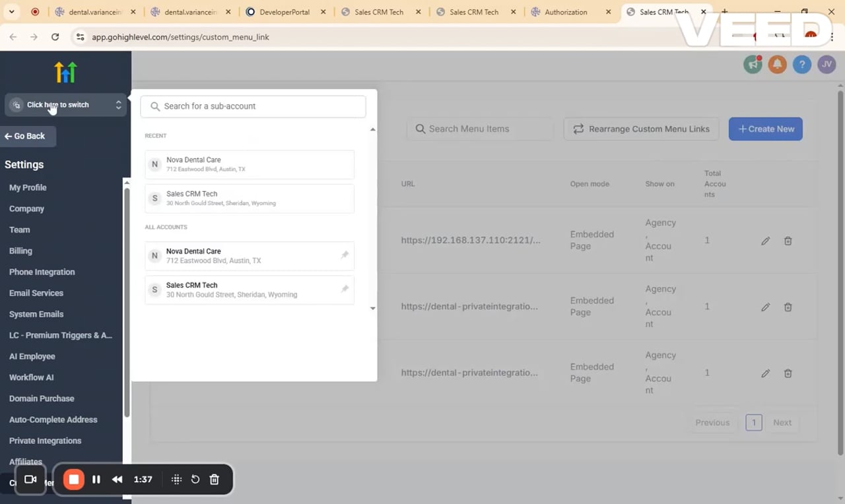
Task: Focus the Search Menu Items field
Action: pyautogui.click(x=480, y=129)
